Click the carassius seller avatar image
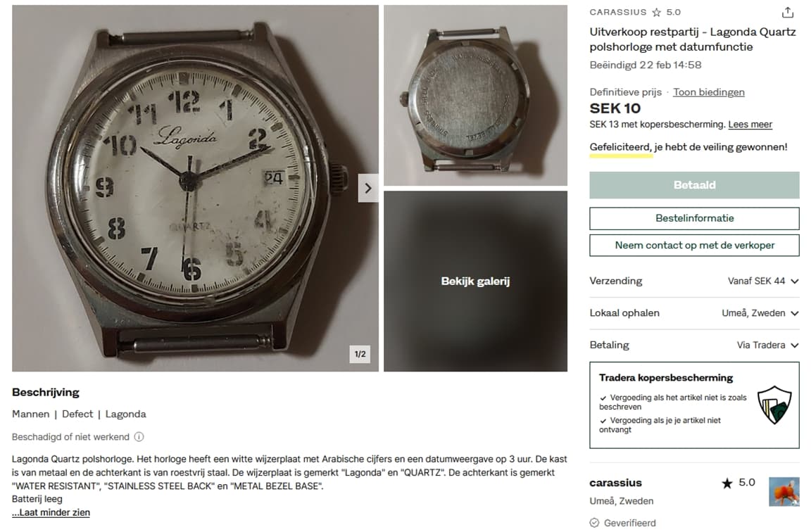The height and width of the screenshot is (532, 811). point(784,492)
